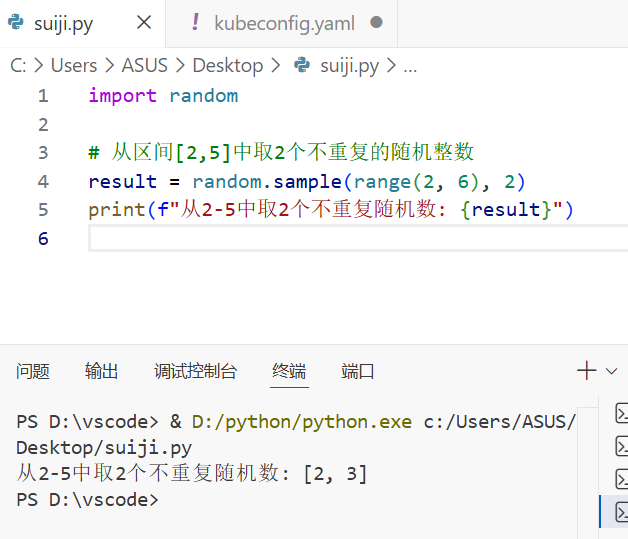Open the terminal launch profile dropdown arrow
Screen dimensions: 628x539
tap(611, 371)
